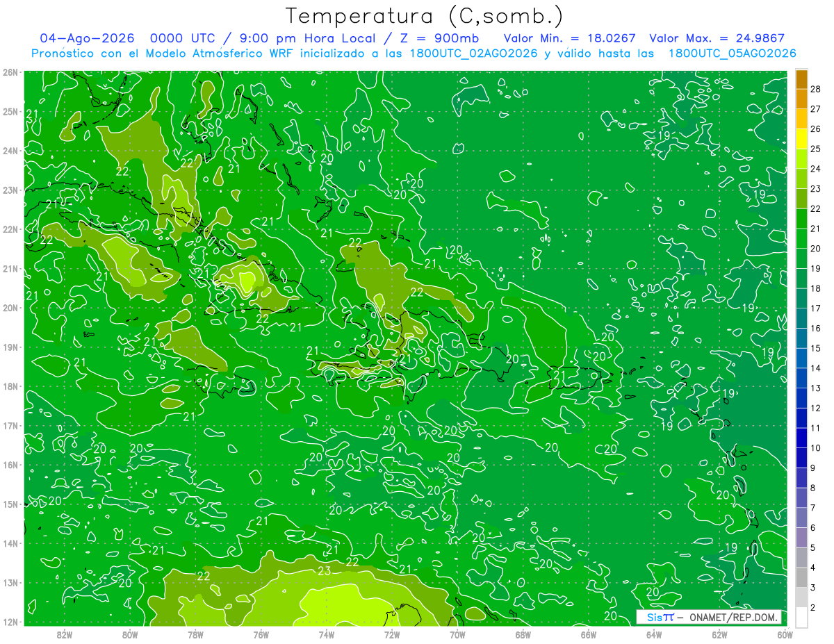The image size is (834, 644).
Task: Click the gray swatch between 3 and 4
Action: tap(801, 577)
